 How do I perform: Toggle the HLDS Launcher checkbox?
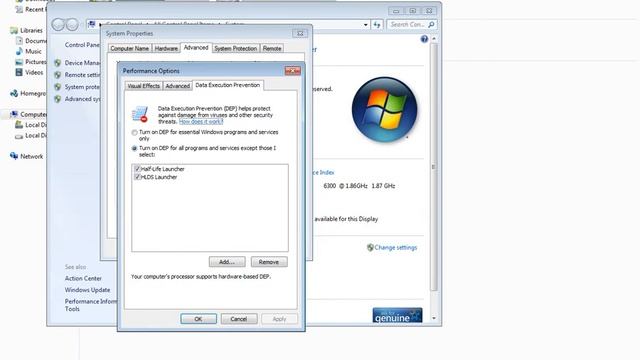tap(138, 177)
